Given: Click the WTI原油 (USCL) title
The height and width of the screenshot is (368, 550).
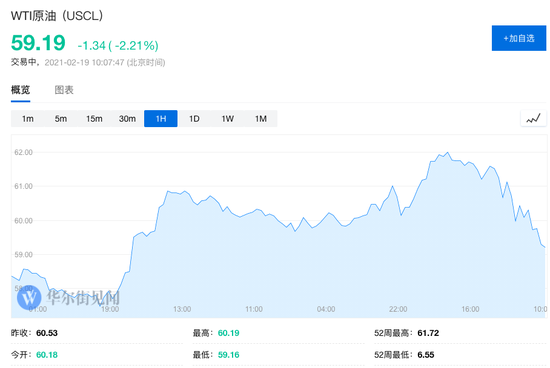Looking at the screenshot, I should (x=57, y=16).
